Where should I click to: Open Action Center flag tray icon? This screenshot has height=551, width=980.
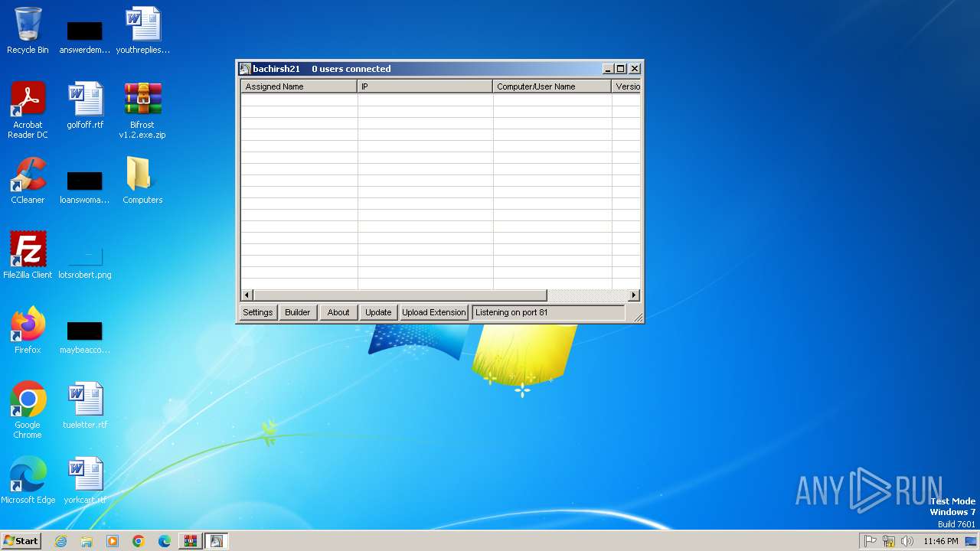point(871,541)
